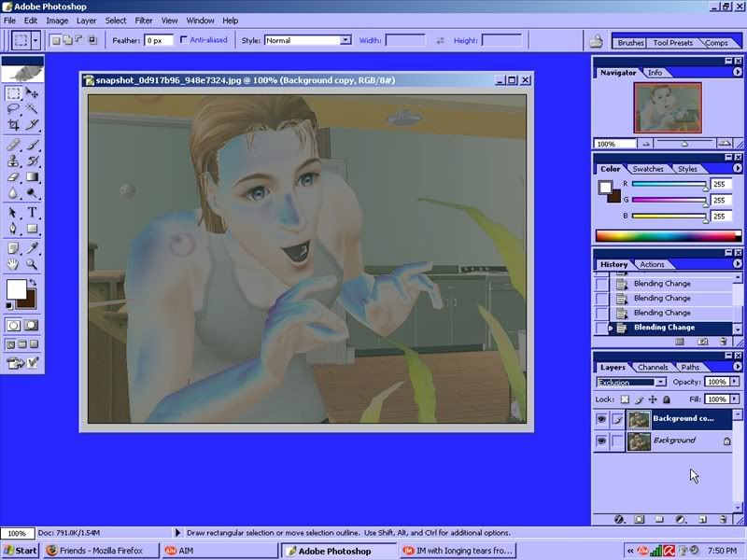Select the History Brush tool
Screen dimensions: 747x560
click(32, 161)
